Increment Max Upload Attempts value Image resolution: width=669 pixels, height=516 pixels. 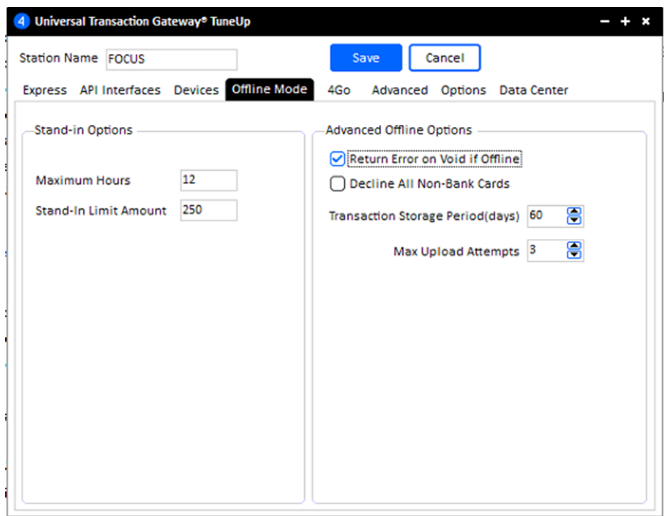point(574,247)
